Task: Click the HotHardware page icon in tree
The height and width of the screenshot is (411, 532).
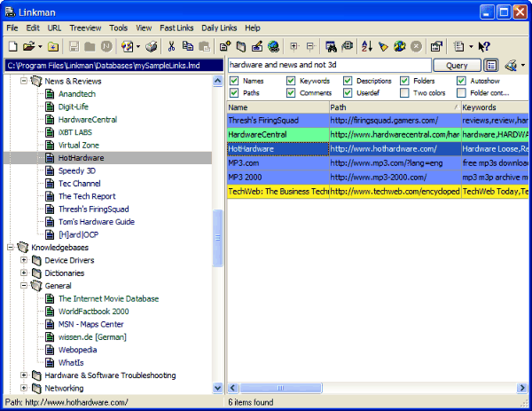Action: coord(50,158)
